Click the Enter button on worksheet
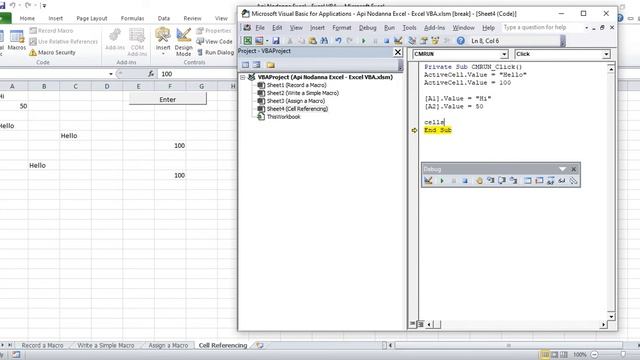Viewport: 640px width, 360px height. point(168,99)
